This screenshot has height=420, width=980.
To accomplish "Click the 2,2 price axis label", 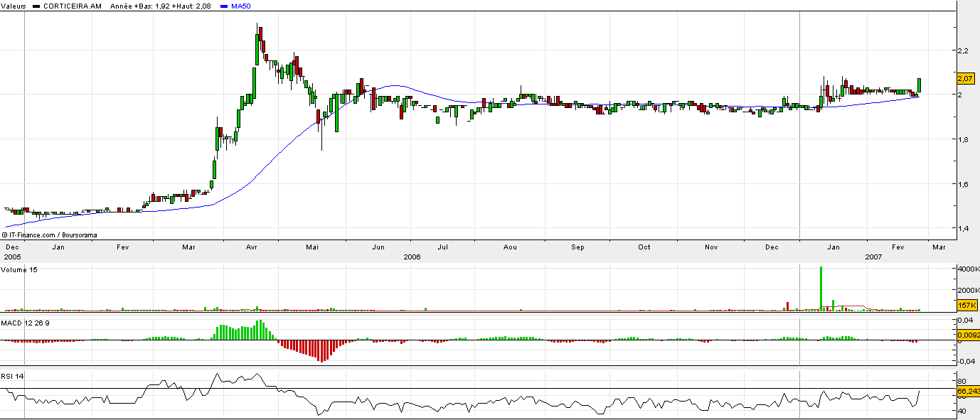I will pyautogui.click(x=964, y=50).
